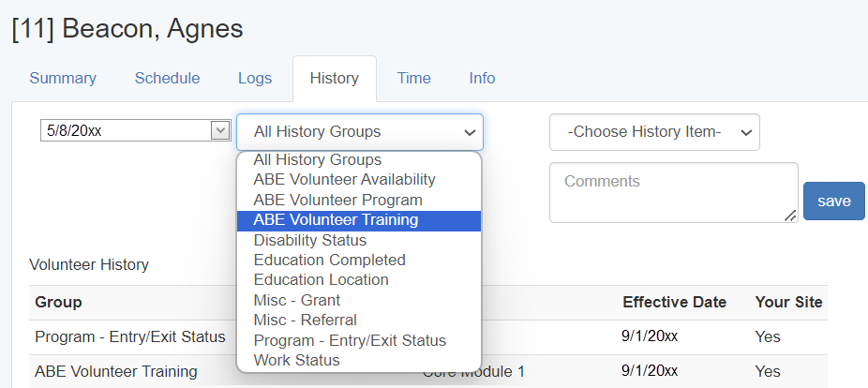This screenshot has height=388, width=868.
Task: Pick the Misc - Grant option
Action: point(296,300)
